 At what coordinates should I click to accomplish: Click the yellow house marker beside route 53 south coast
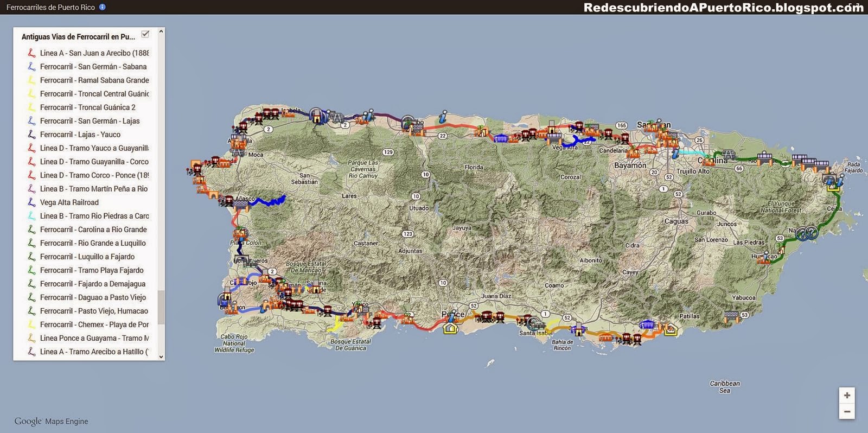[671, 329]
